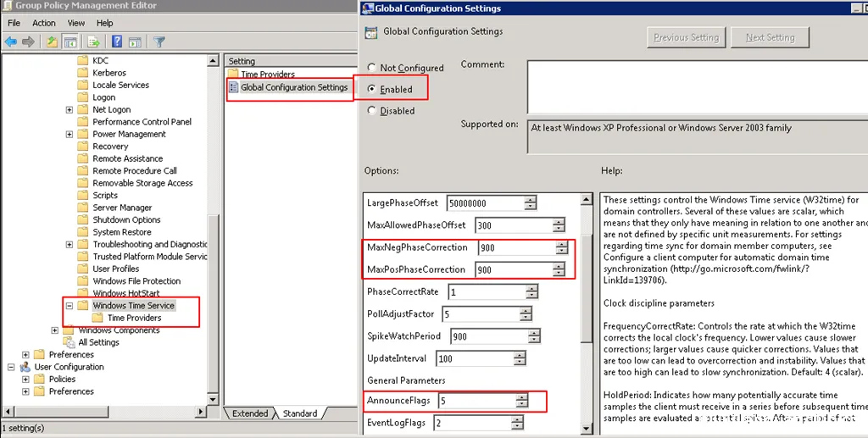The width and height of the screenshot is (868, 438).
Task: Click the Previous Setting button
Action: tap(686, 37)
